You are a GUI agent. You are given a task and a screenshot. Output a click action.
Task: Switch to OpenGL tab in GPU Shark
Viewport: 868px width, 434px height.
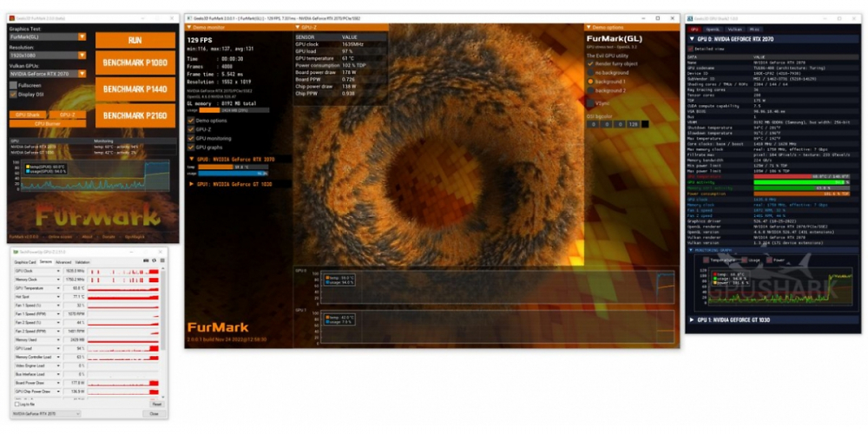pyautogui.click(x=713, y=30)
